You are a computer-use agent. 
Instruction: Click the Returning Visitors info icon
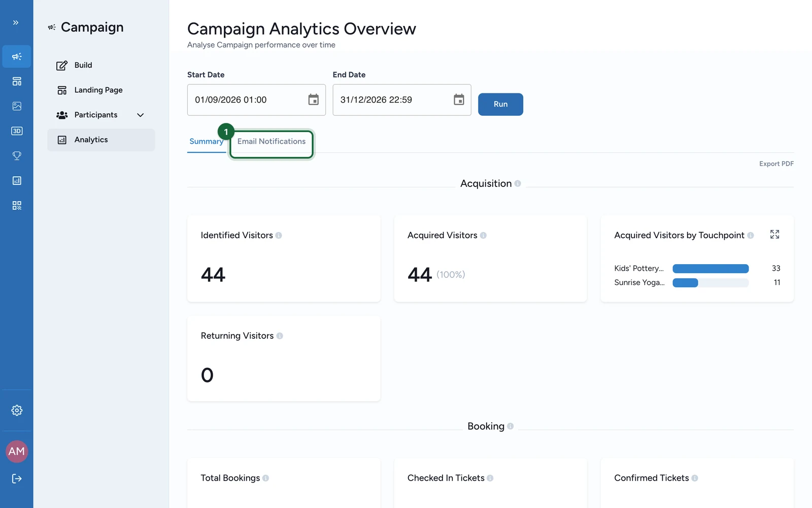pos(280,336)
